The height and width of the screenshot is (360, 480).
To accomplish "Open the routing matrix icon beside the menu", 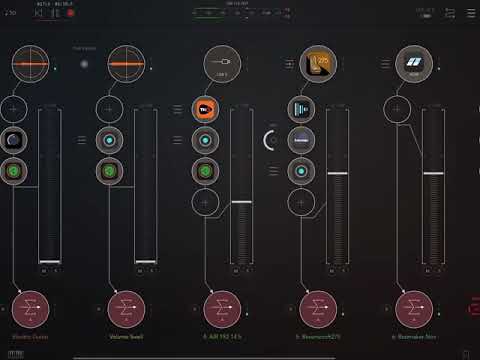I will pos(450,13).
